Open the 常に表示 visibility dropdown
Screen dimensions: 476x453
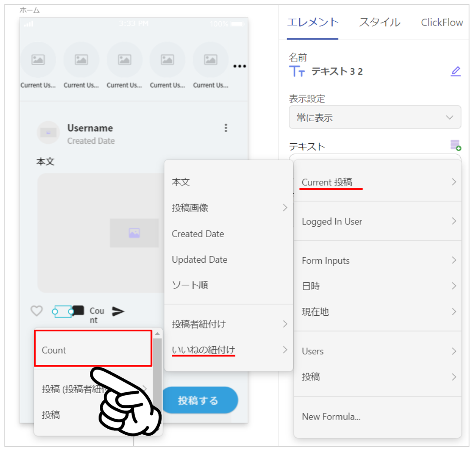(375, 117)
